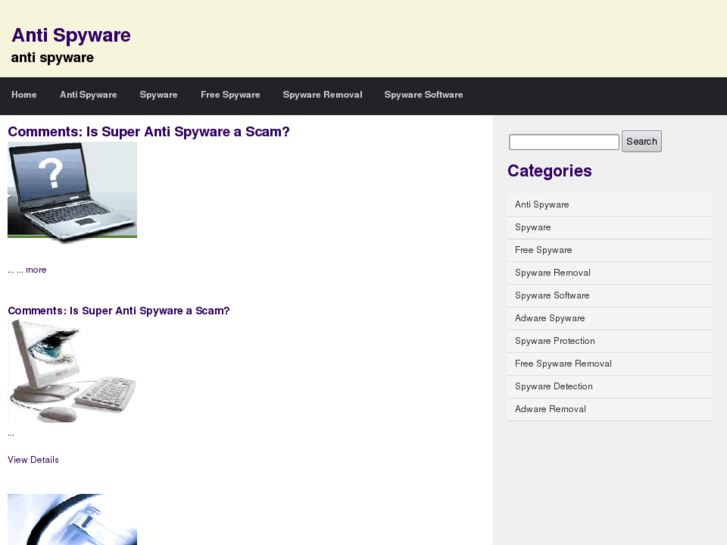This screenshot has height=545, width=727.
Task: Open the smaller 'Comments: Is Super Anti Spyware a Scam?' heading
Action: click(119, 311)
